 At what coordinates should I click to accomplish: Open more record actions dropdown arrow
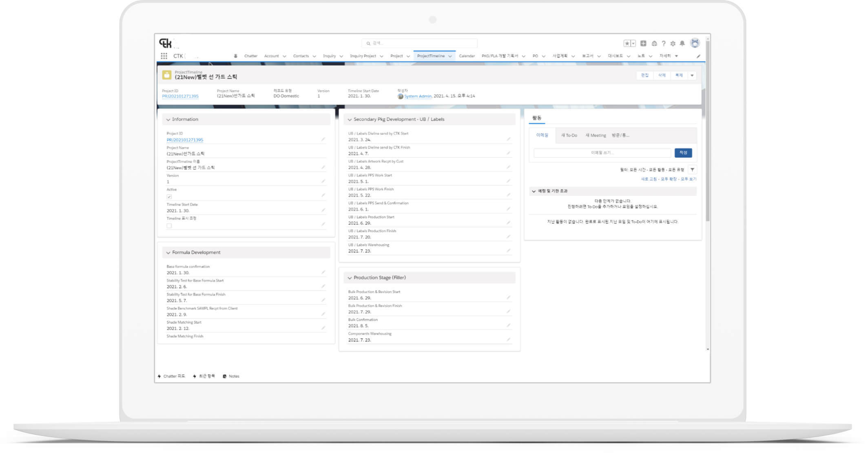click(692, 75)
